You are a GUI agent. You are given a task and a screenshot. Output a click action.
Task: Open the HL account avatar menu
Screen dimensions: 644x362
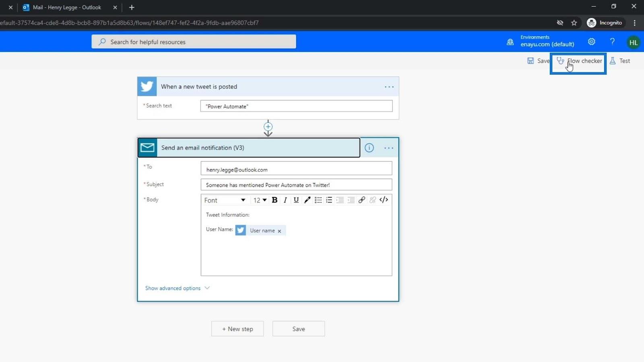point(633,42)
